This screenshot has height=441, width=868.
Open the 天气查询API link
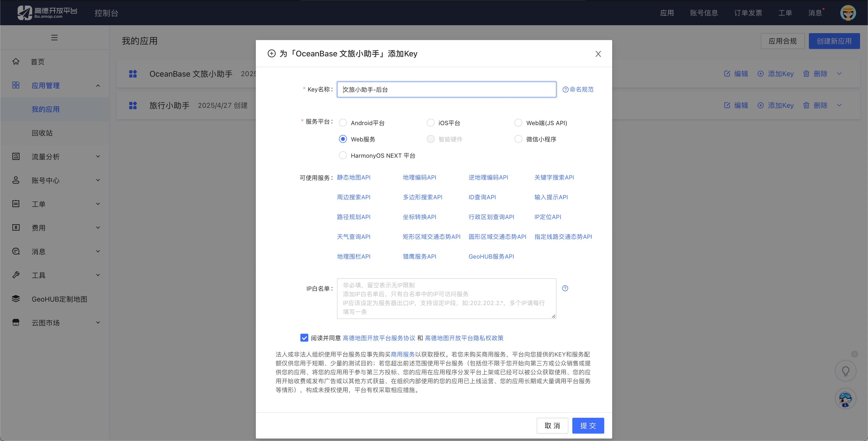354,237
